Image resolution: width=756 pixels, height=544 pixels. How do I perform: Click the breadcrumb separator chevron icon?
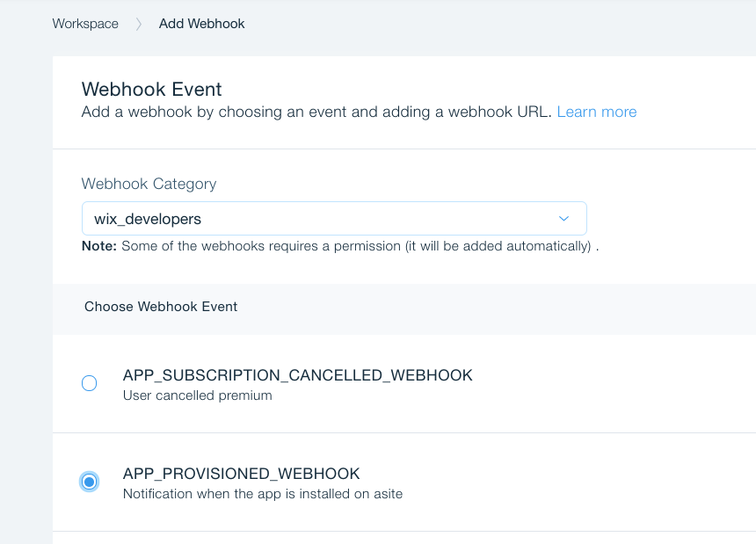[138, 24]
